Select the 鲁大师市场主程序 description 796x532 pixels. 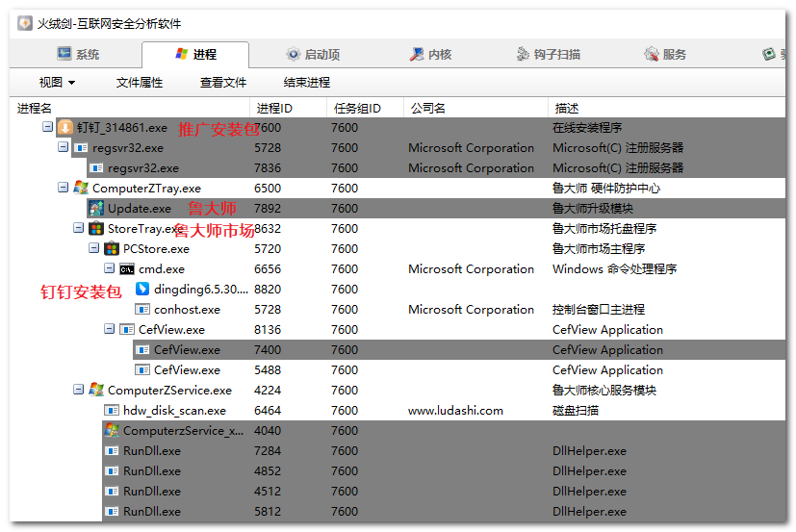599,249
